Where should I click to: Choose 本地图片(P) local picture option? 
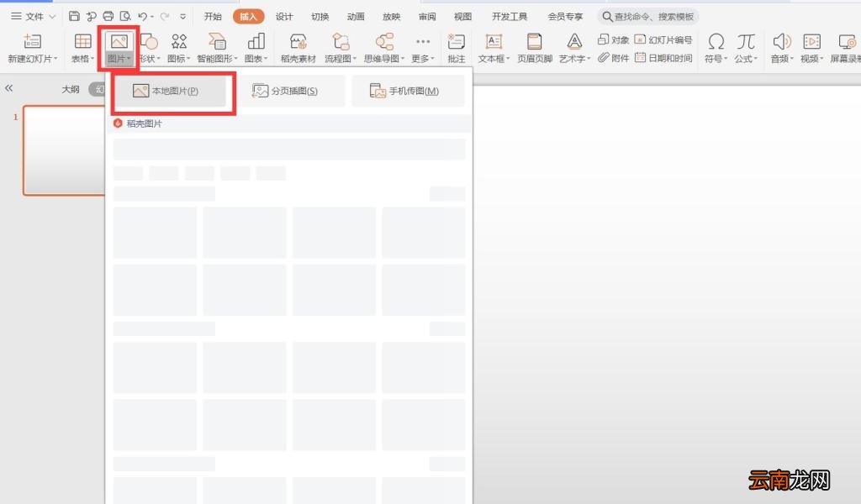click(x=170, y=91)
